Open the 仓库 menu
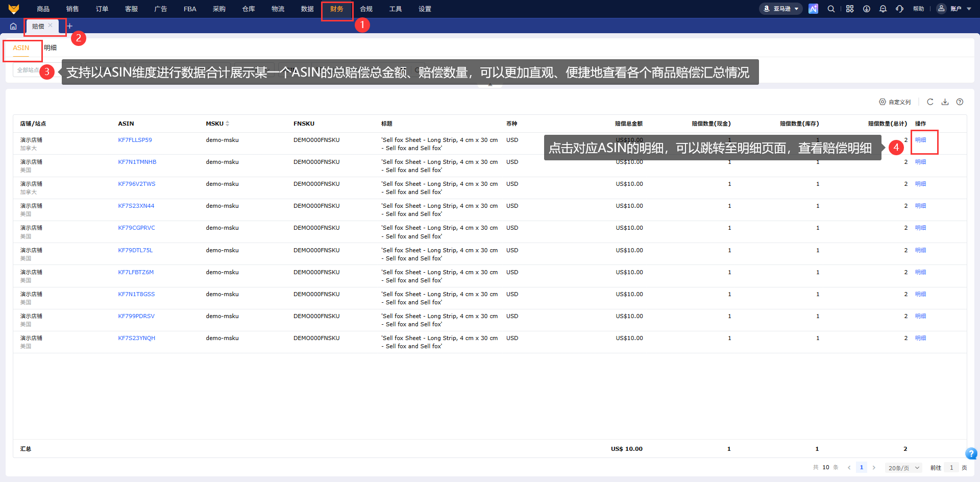980x482 pixels. [x=249, y=9]
